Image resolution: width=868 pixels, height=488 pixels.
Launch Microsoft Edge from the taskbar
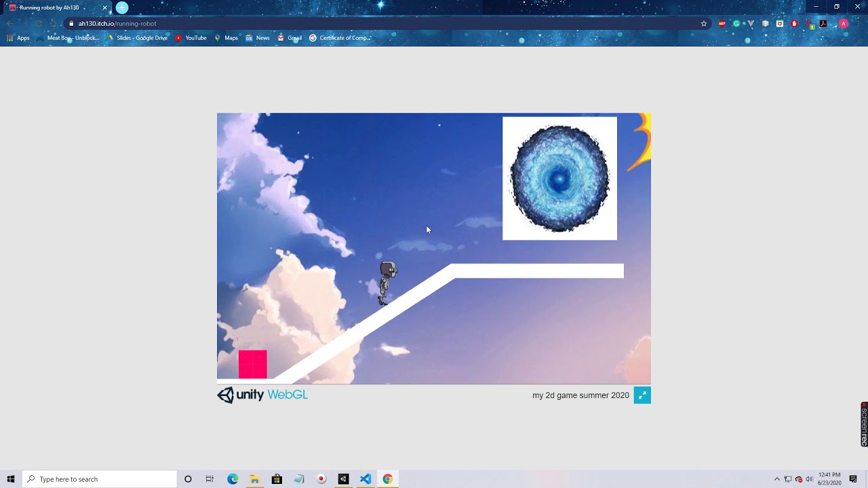pyautogui.click(x=233, y=479)
